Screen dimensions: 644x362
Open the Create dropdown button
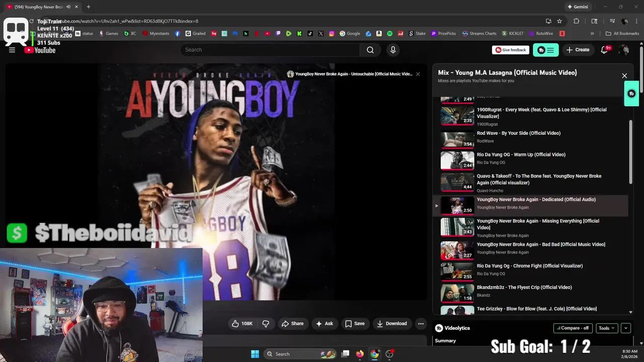[x=578, y=50]
